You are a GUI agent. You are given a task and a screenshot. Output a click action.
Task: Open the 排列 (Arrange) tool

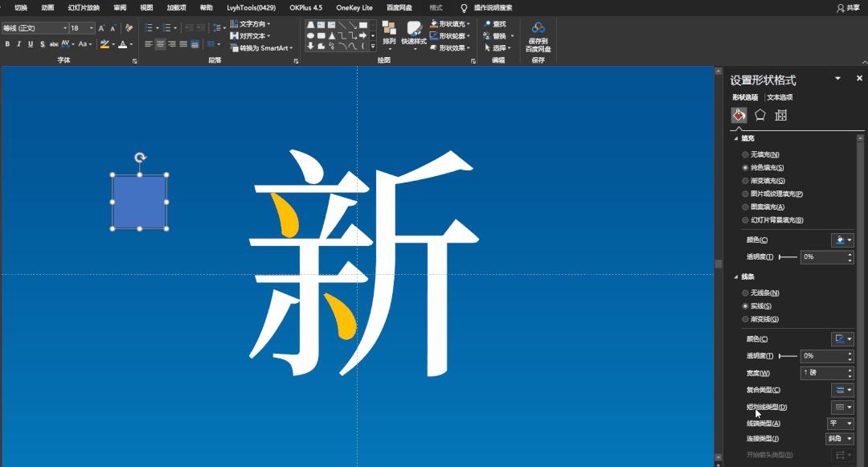[x=391, y=32]
